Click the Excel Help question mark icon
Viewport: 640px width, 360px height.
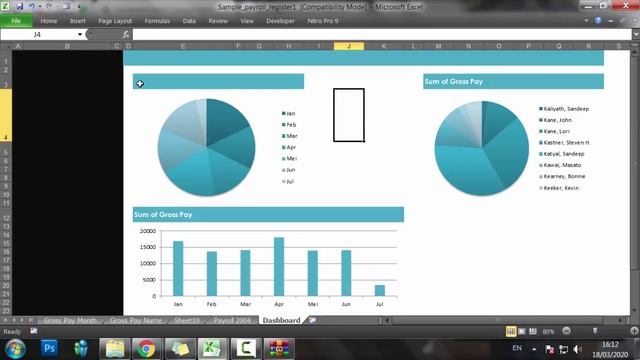[x=598, y=20]
